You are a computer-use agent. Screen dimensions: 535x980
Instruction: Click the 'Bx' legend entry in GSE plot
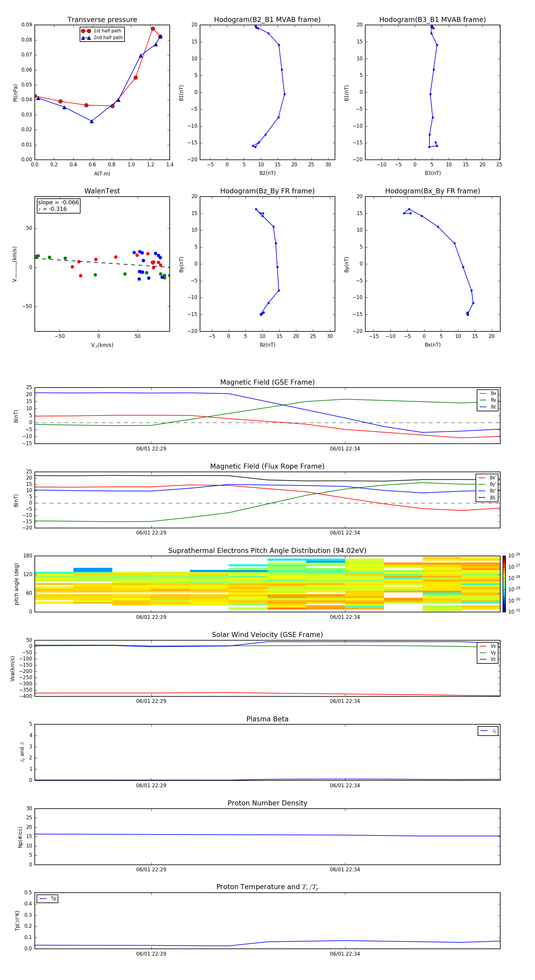(488, 393)
